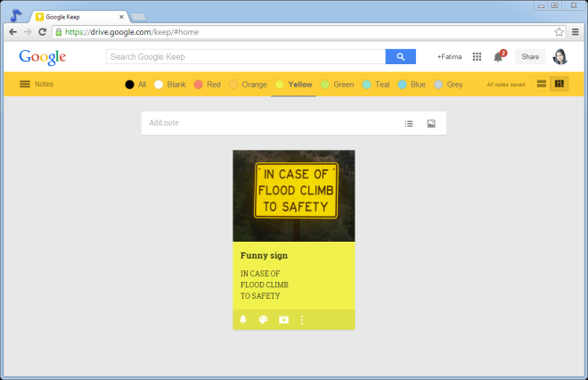Open the Google apps grid

(477, 57)
